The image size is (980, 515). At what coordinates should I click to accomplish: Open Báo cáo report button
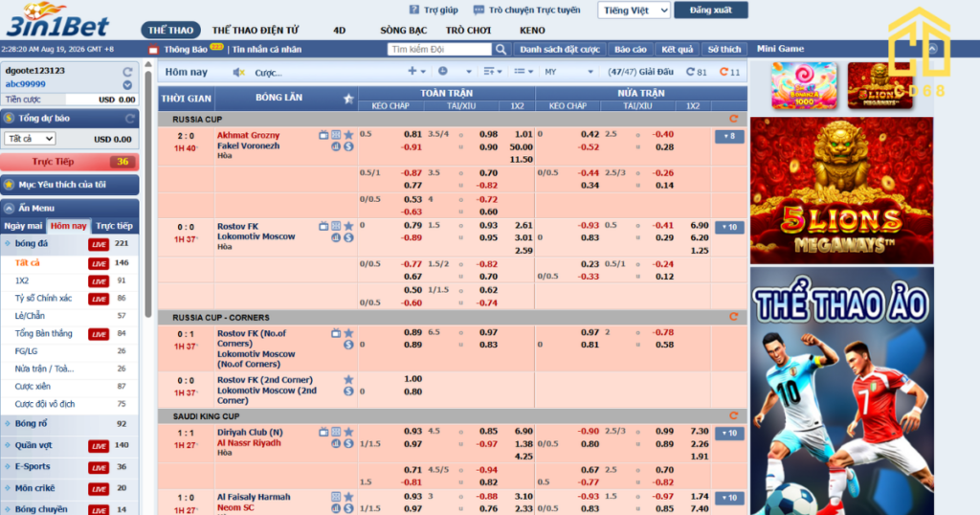[630, 50]
